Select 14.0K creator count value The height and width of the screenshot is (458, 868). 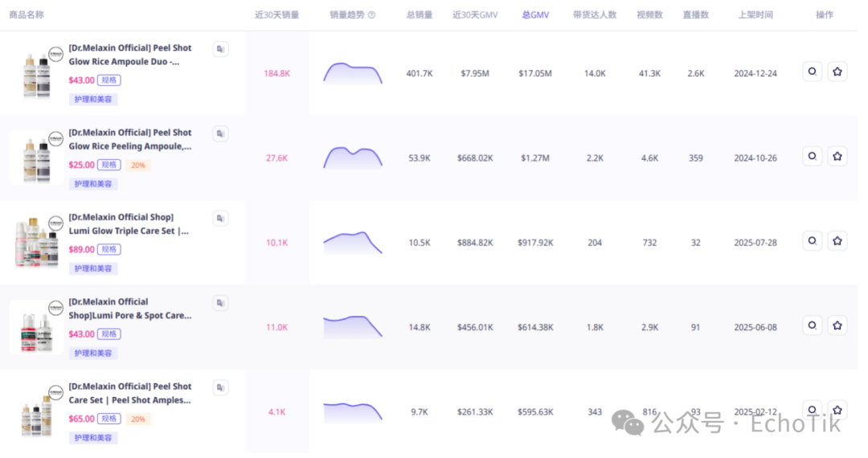[595, 74]
